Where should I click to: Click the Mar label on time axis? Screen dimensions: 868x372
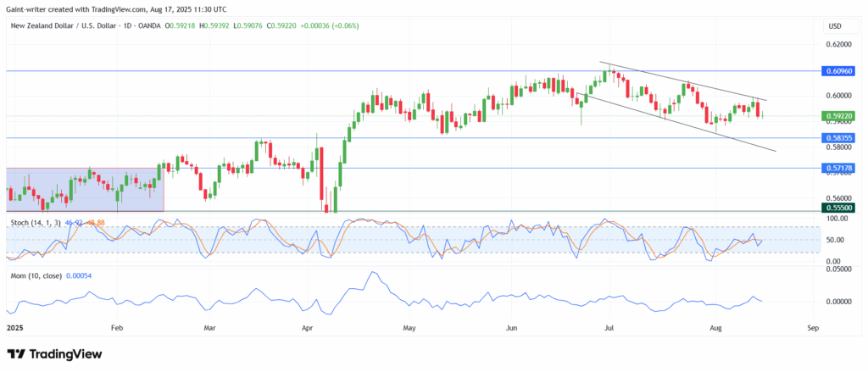[x=210, y=328]
